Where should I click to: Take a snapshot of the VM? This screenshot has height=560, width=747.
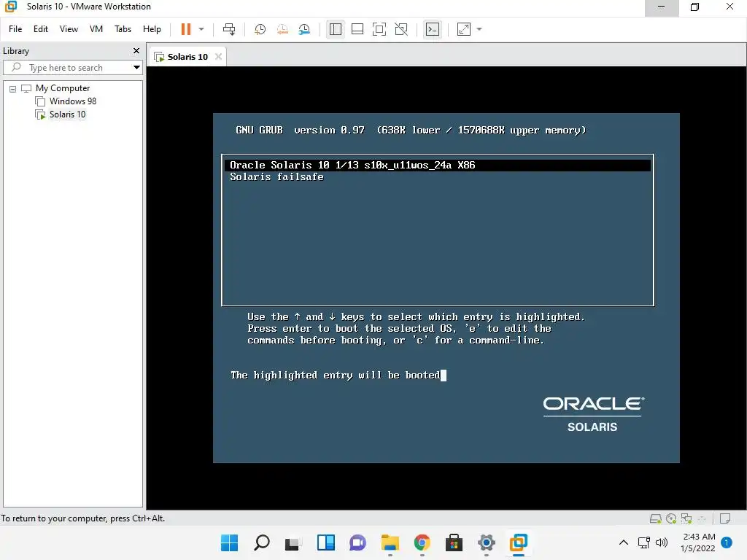(x=260, y=29)
